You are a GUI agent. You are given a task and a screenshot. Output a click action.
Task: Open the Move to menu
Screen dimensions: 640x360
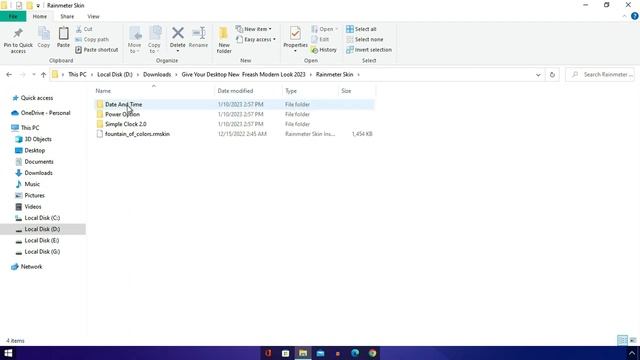(x=135, y=40)
